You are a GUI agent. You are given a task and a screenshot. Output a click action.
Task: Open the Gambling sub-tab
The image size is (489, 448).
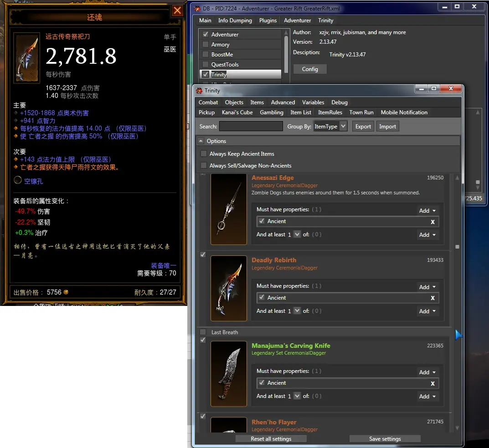[x=272, y=112]
